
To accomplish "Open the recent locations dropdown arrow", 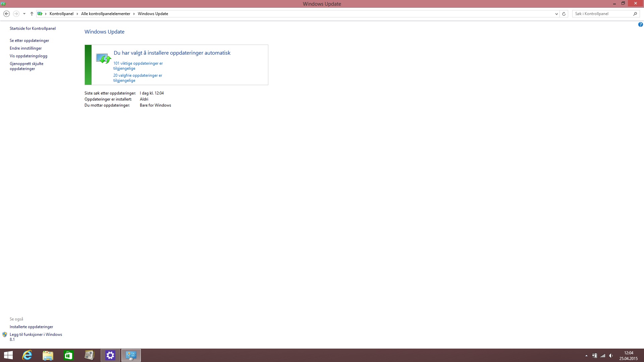I will 24,14.
